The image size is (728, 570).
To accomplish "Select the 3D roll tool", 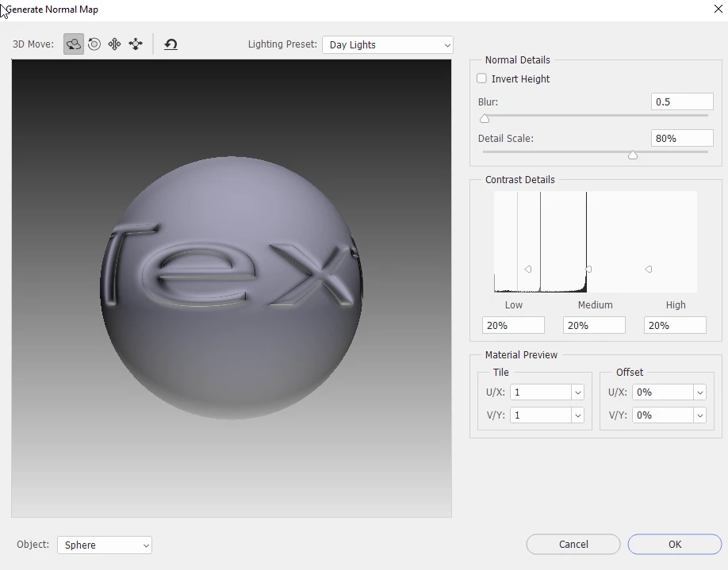I will pyautogui.click(x=94, y=44).
